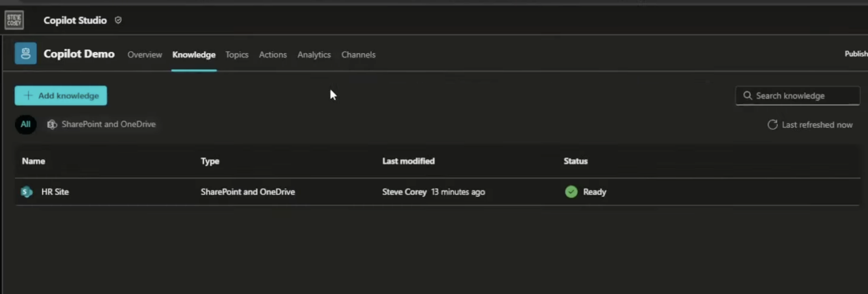Click the magnifier icon in the search box
Image resolution: width=868 pixels, height=294 pixels.
748,96
